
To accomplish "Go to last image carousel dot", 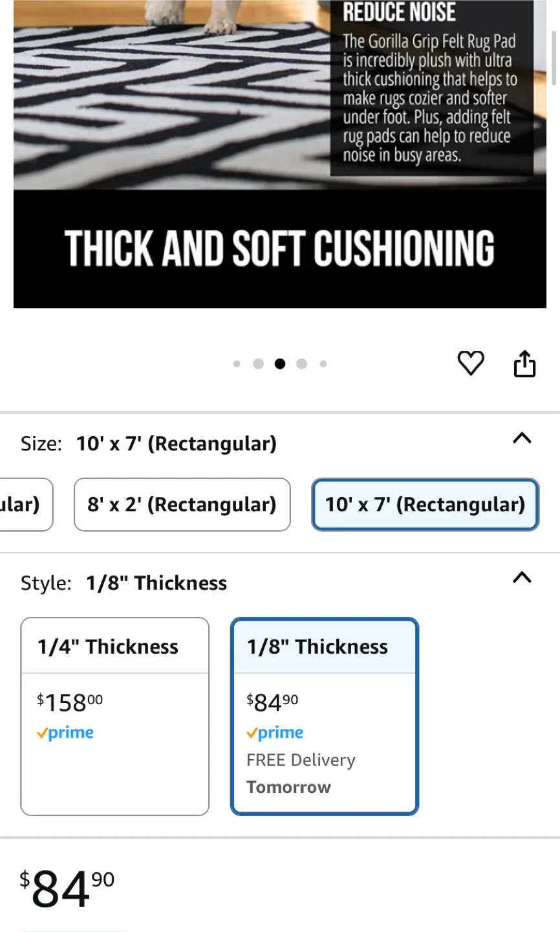I will (x=323, y=364).
